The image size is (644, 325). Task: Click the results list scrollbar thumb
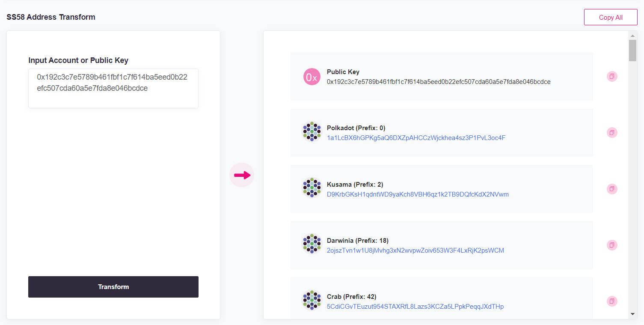point(632,51)
